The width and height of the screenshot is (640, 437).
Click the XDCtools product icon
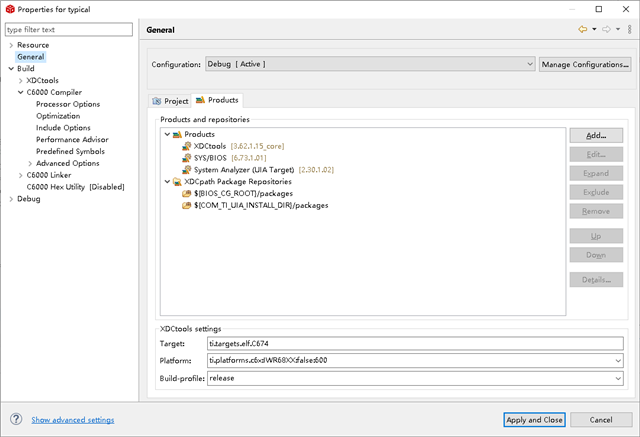pyautogui.click(x=186, y=146)
